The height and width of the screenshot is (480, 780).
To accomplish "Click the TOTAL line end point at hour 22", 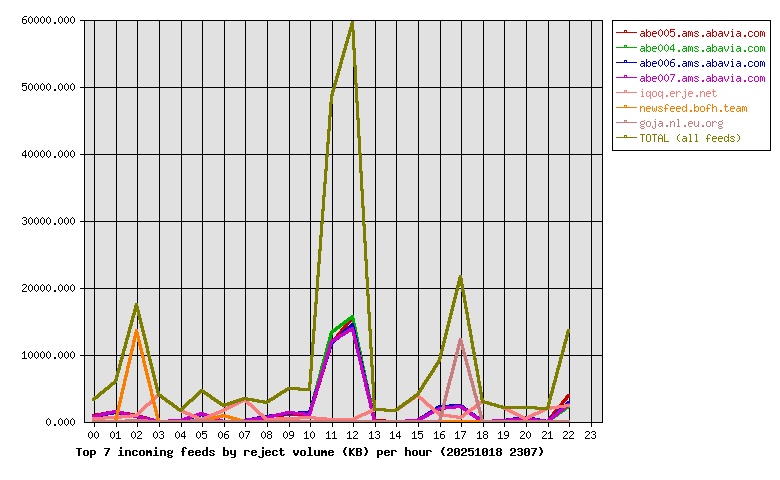I will click(569, 330).
